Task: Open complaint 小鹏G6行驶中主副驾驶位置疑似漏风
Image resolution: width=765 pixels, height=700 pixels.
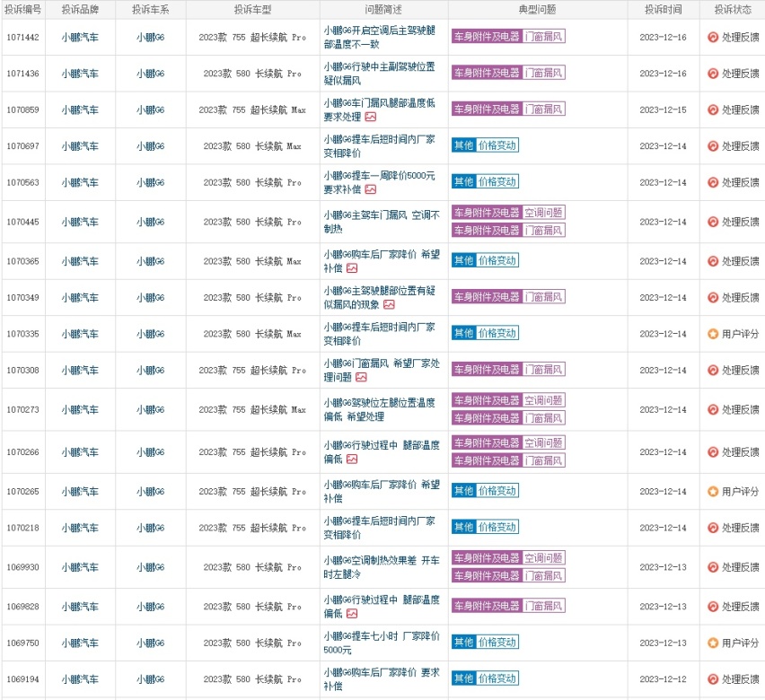Action: 379,74
